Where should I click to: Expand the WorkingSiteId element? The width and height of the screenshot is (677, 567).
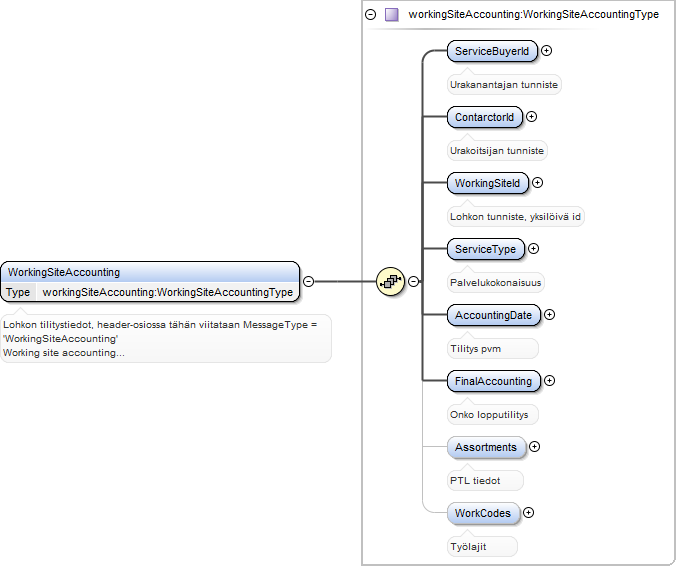(x=538, y=183)
